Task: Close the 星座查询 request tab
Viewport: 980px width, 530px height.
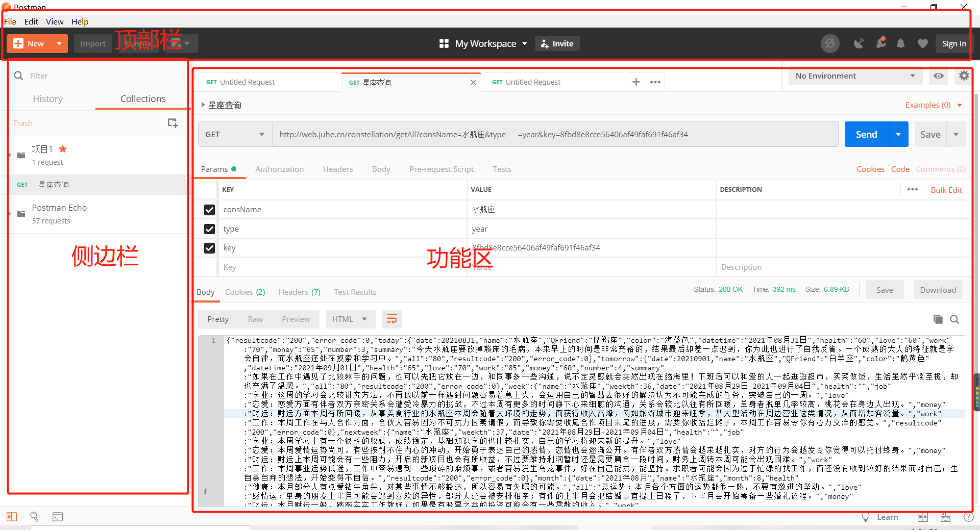Action: [x=473, y=82]
